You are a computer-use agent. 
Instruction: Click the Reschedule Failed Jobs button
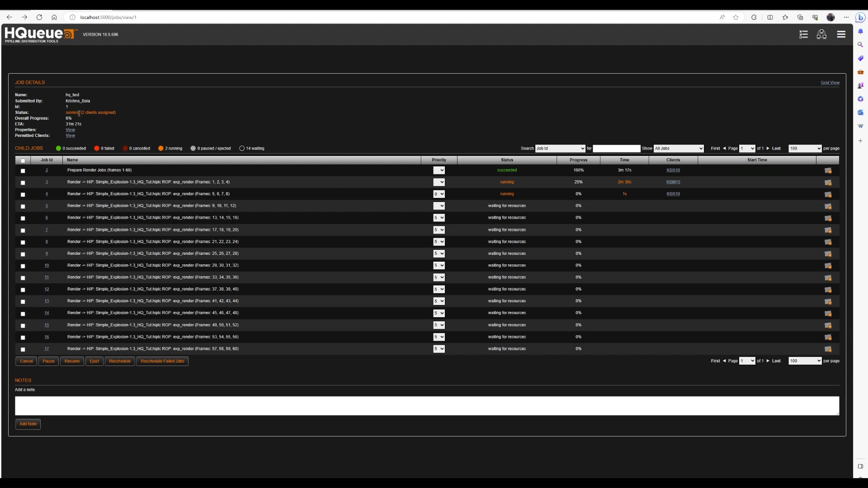162,361
